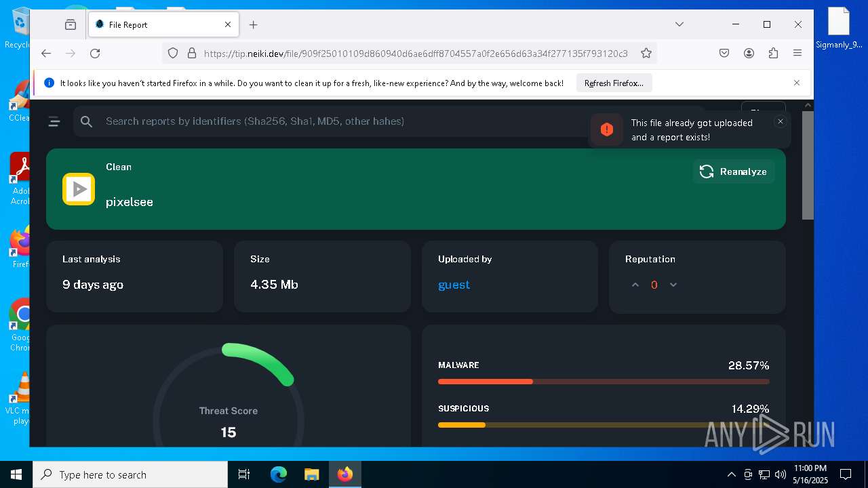
Task: Go back to the previous page
Action: pyautogui.click(x=46, y=53)
